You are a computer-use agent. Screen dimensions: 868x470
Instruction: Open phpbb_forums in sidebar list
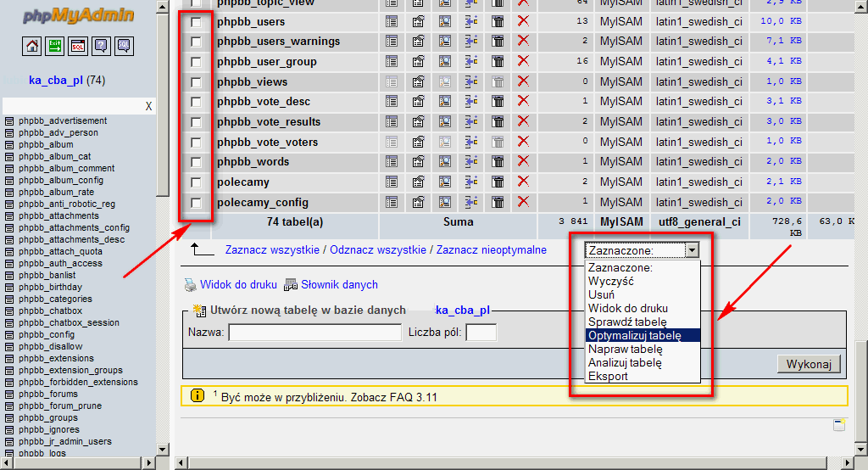click(48, 394)
